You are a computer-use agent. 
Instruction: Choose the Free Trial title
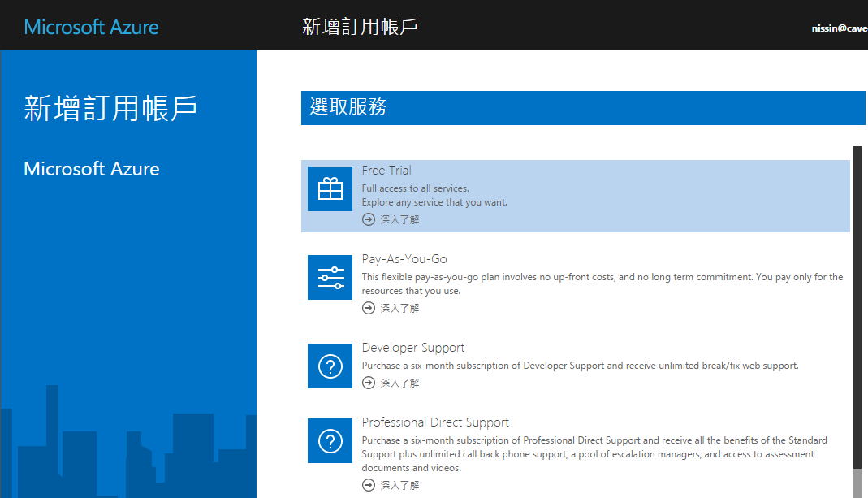click(x=386, y=171)
